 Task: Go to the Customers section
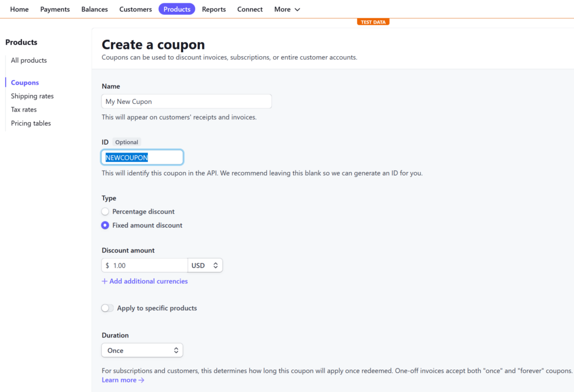tap(135, 9)
